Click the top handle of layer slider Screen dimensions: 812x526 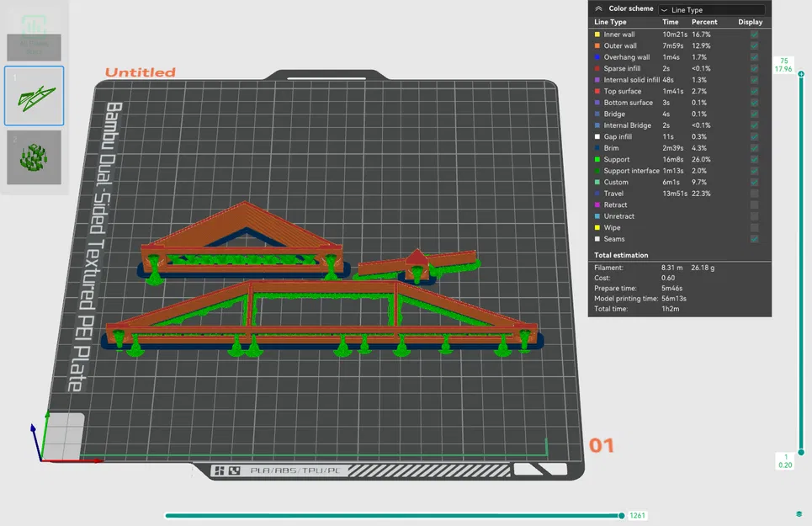(801, 74)
